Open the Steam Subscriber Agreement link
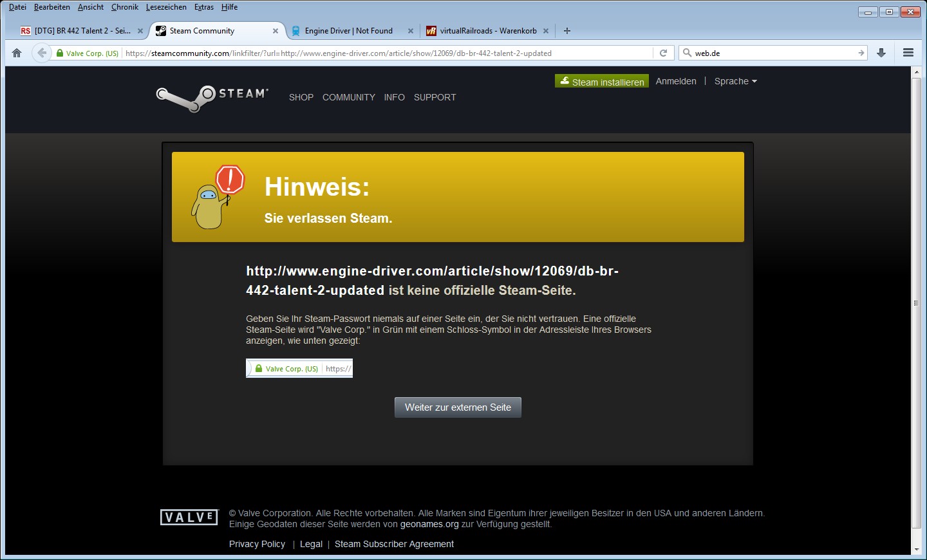Viewport: 927px width, 560px height. [x=394, y=544]
